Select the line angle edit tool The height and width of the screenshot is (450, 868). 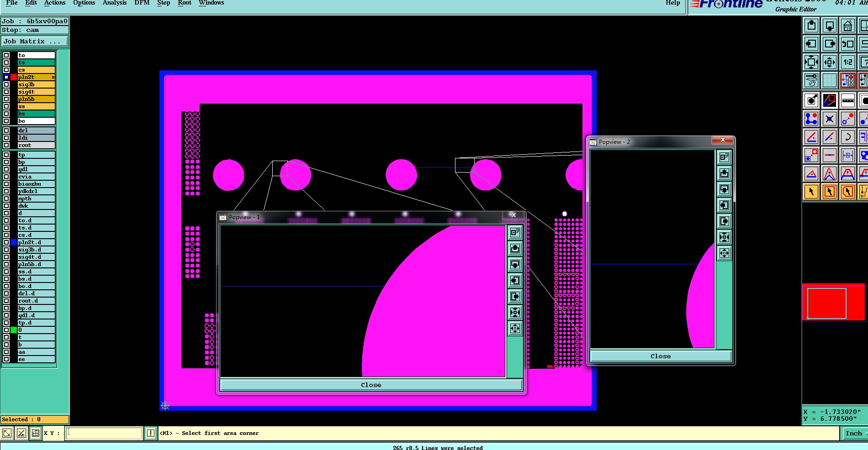811,136
